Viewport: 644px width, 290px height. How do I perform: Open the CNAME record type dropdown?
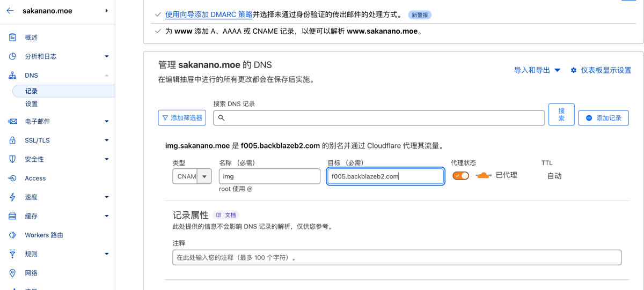[192, 176]
